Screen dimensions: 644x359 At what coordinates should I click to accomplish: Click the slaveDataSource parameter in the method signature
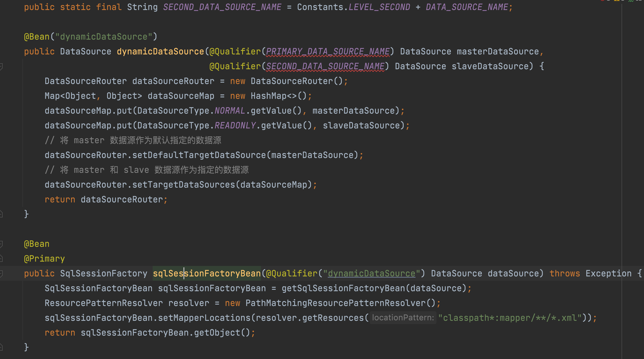coord(490,66)
